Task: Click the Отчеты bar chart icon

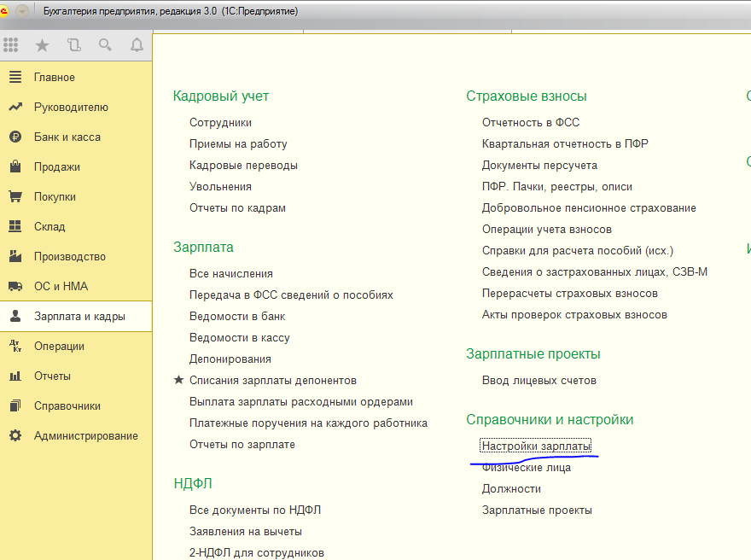Action: pos(15,376)
